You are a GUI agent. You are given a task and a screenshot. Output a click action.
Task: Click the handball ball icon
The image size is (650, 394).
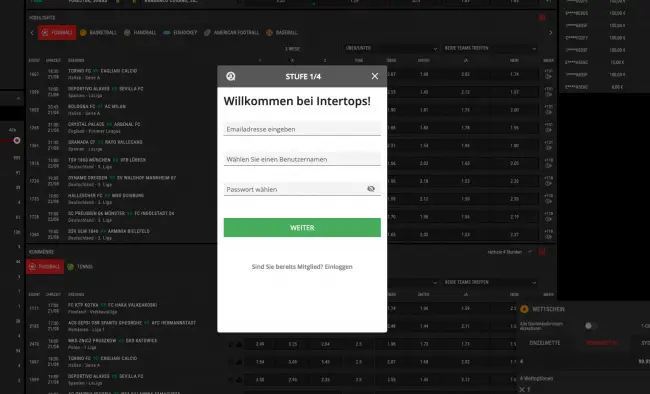point(127,33)
